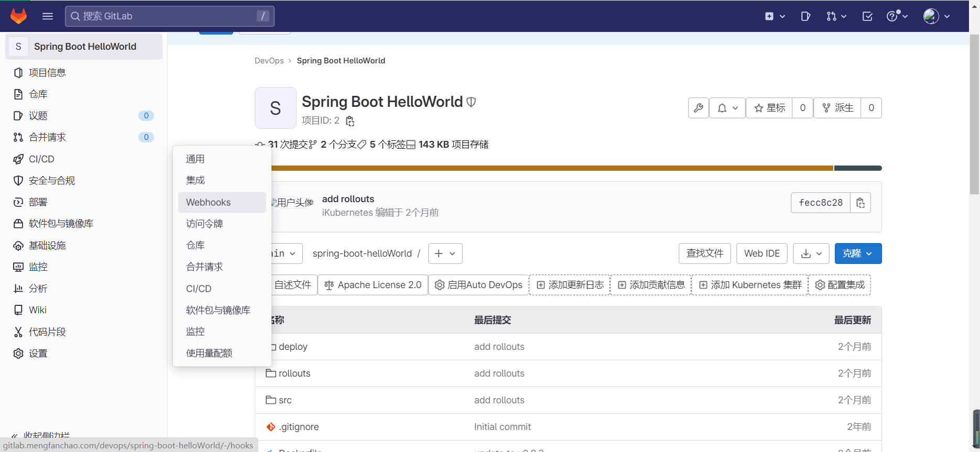
Task: Click 添加 Kubernetes 集群
Action: 750,285
